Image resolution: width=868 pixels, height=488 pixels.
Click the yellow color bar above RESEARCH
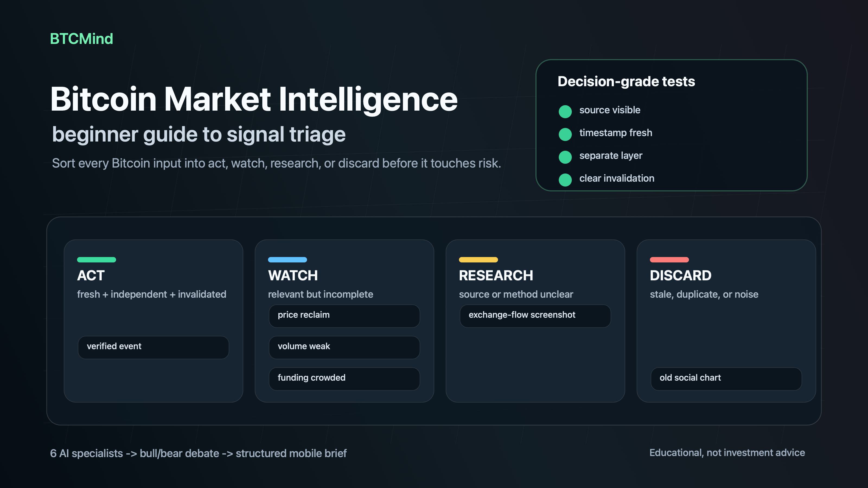pyautogui.click(x=478, y=260)
